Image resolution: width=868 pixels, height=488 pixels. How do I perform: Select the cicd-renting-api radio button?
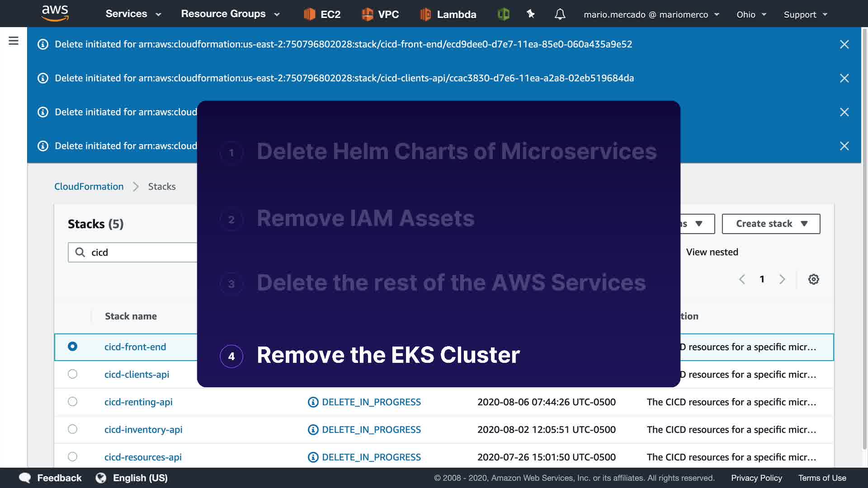click(x=72, y=402)
